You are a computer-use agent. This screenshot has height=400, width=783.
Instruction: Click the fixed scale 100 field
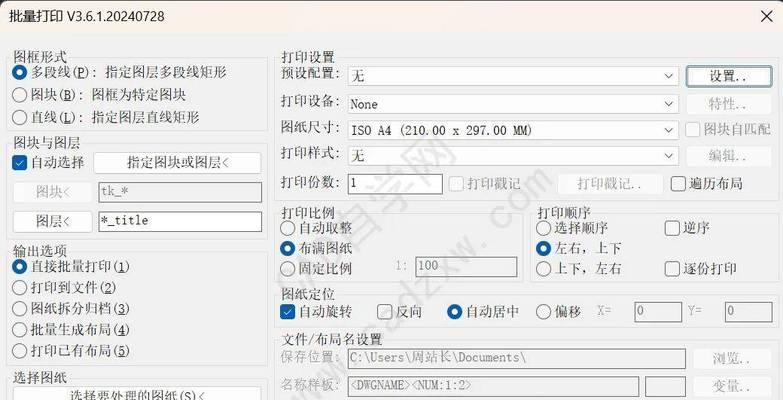(x=466, y=267)
